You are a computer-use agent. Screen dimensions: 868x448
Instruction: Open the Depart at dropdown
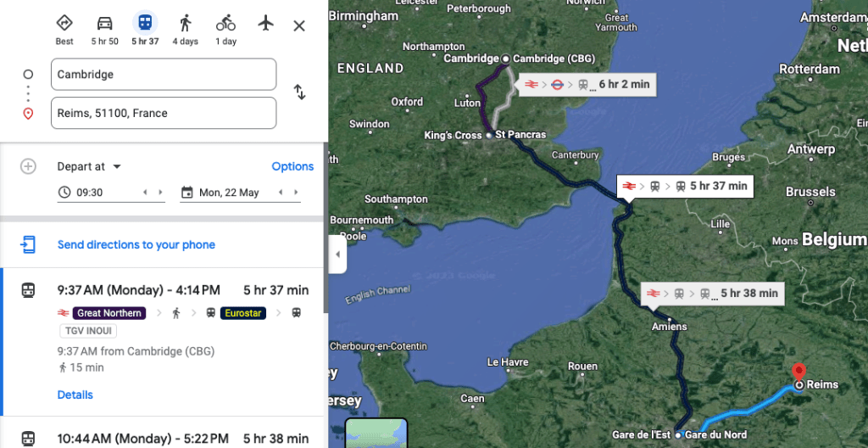(89, 166)
